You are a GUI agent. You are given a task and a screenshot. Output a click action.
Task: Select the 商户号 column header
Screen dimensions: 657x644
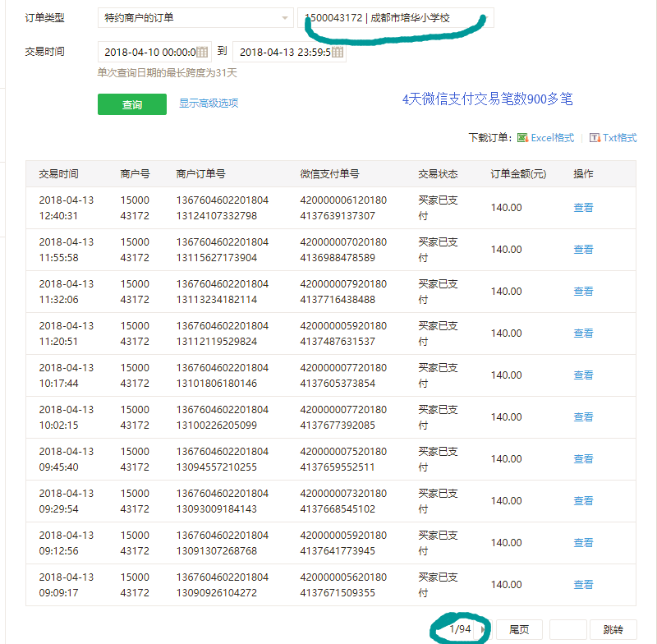click(135, 174)
